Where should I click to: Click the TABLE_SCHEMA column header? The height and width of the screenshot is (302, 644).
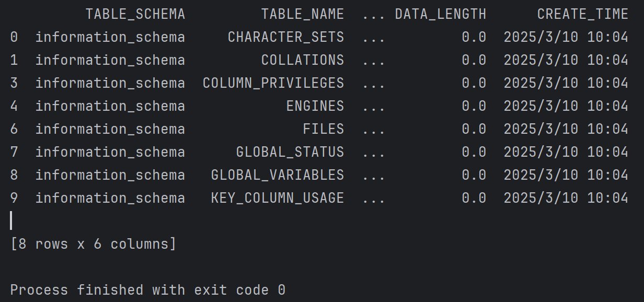pos(135,14)
